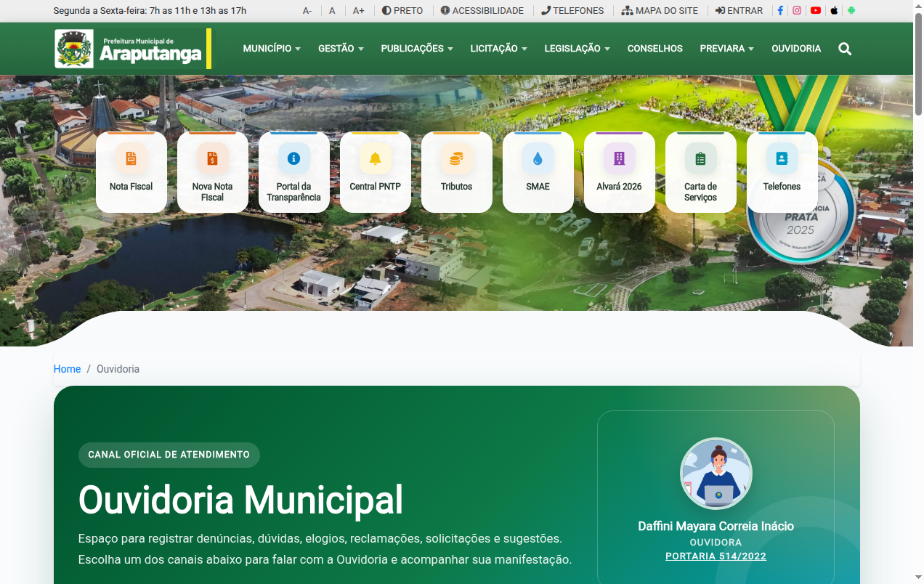The image size is (924, 584).
Task: Expand the MUNICÍPIO dropdown menu
Action: pos(272,49)
